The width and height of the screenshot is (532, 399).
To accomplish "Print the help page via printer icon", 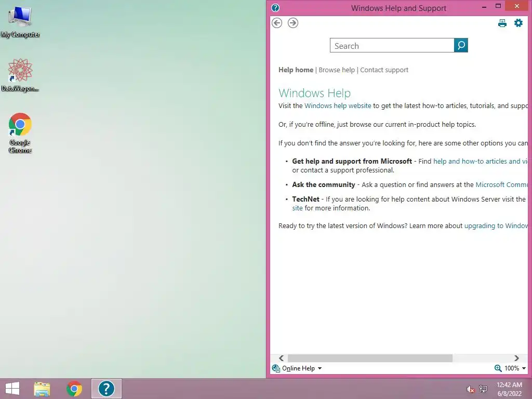I will pos(502,23).
